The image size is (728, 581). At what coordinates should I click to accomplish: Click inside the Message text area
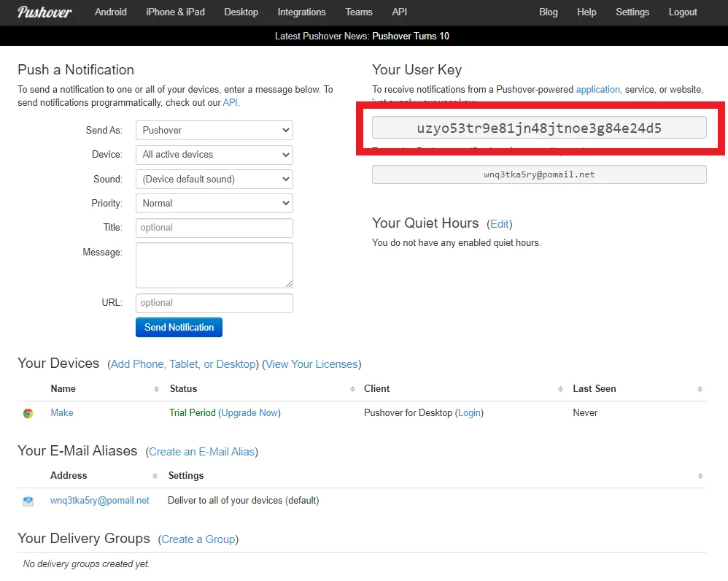point(214,265)
